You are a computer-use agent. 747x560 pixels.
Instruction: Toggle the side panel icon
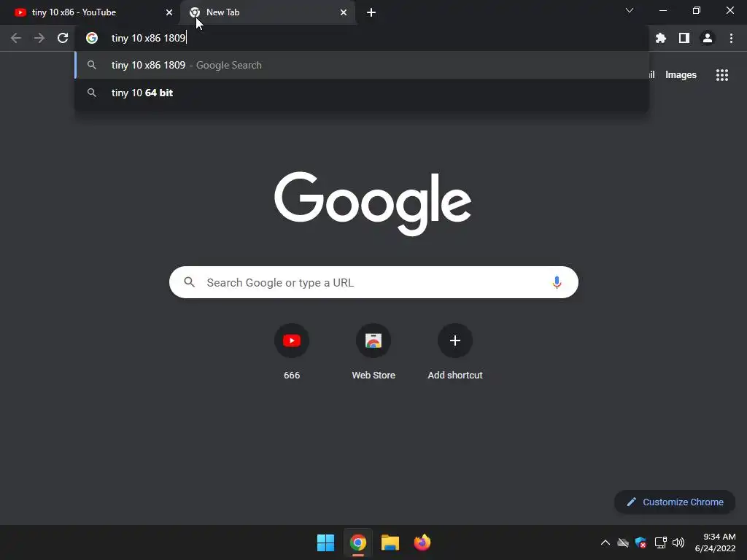[x=684, y=38]
